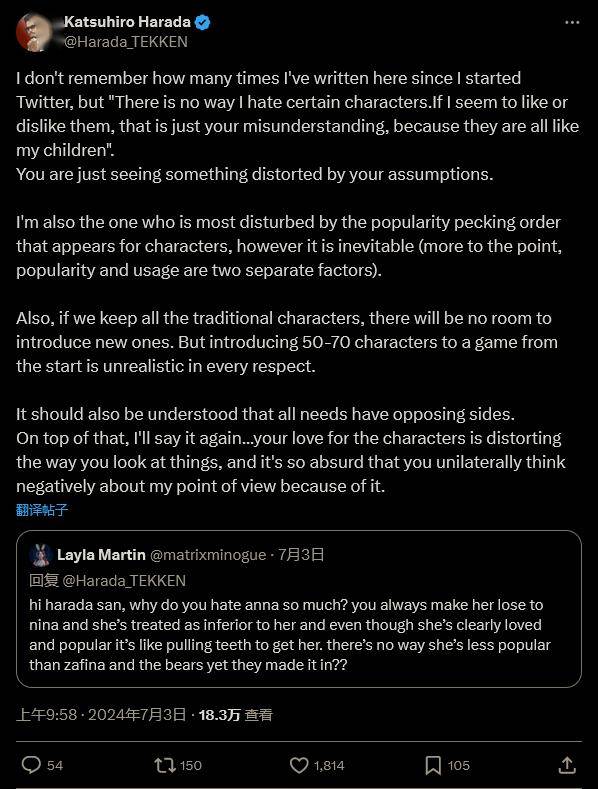
Task: Click Layla Martin's name in quoted post
Action: tap(101, 555)
